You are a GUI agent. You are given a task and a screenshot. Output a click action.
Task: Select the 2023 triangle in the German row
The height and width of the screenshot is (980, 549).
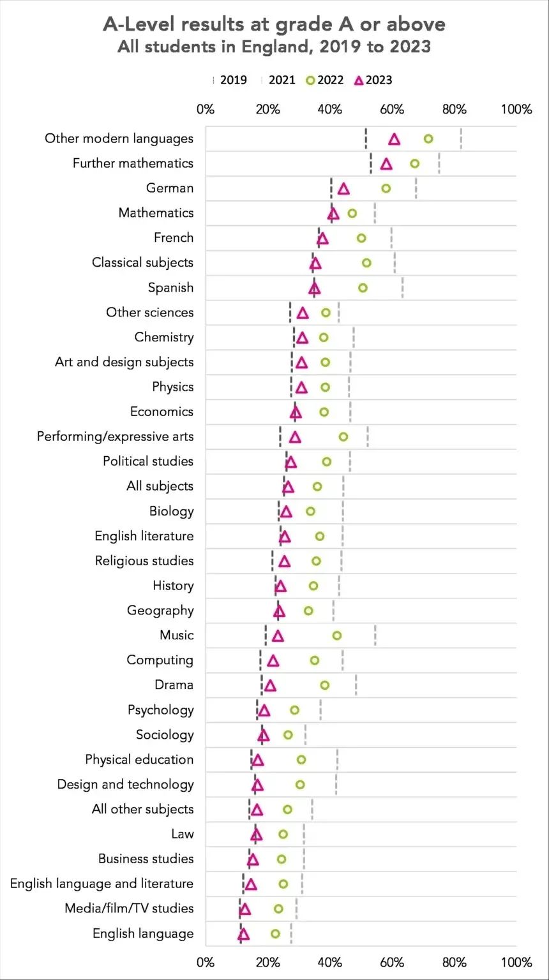click(x=343, y=188)
